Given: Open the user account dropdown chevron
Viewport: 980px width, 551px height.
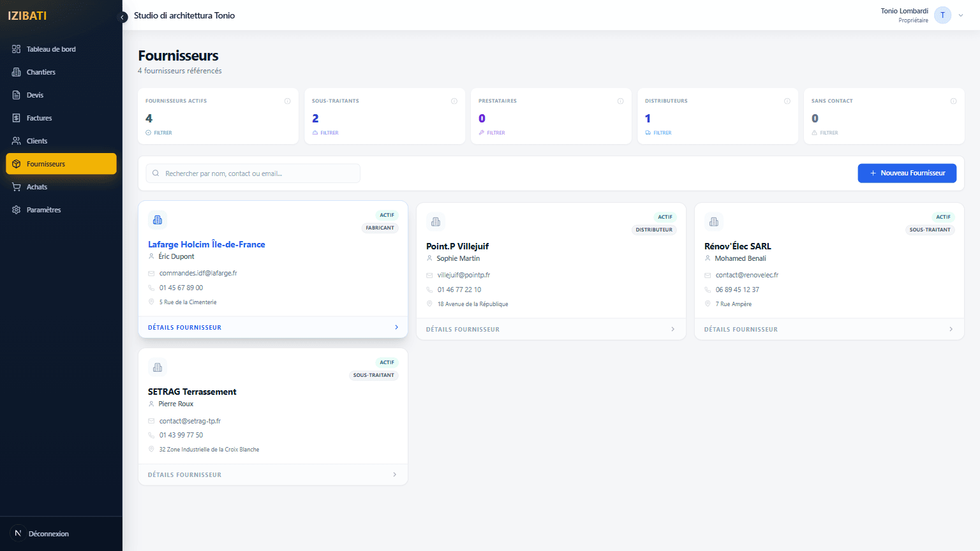Looking at the screenshot, I should pyautogui.click(x=961, y=15).
